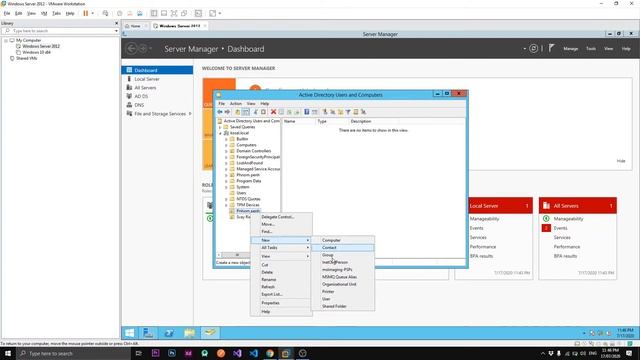Viewport: 640px width, 360px height.
Task: Open the guest Windows Start button
Action: pos(129,333)
